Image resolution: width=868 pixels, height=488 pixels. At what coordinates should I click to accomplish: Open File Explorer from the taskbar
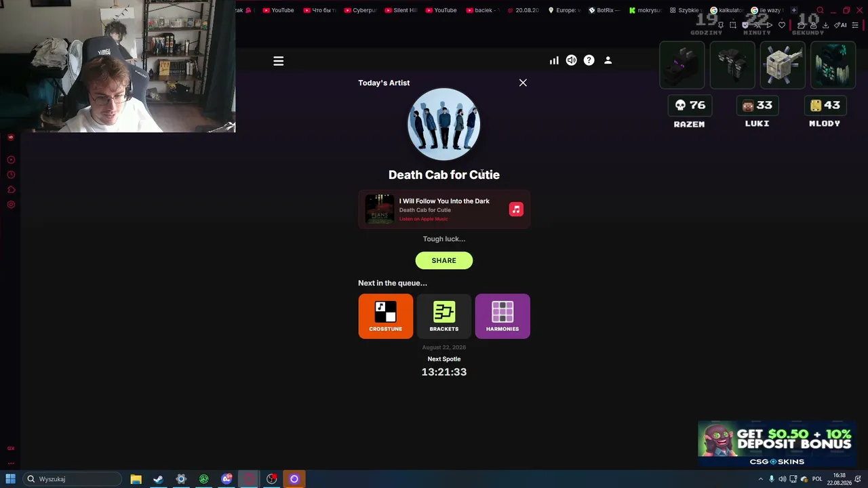click(x=136, y=479)
